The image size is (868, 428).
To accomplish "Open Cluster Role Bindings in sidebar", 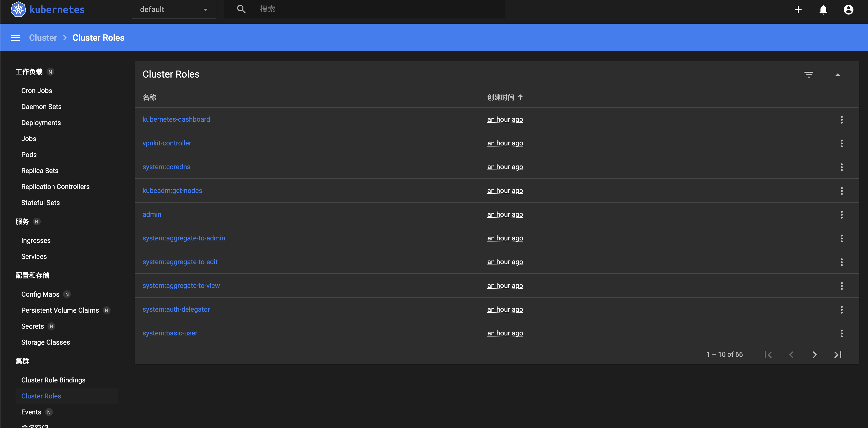I will [54, 380].
